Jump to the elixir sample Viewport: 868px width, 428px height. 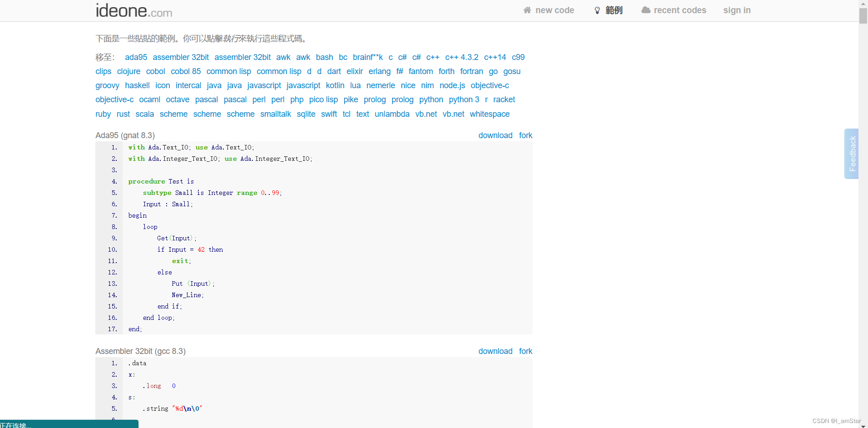[x=355, y=71]
